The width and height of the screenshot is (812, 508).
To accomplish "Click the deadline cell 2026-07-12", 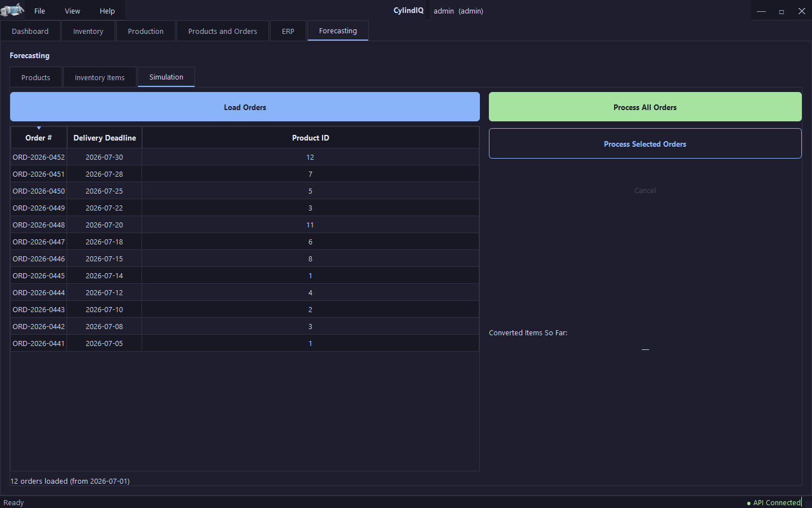I will [x=104, y=292].
